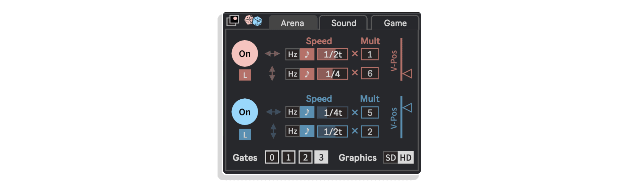Click the red 1/4 speed slider
The width and height of the screenshot is (644, 185).
coord(333,74)
